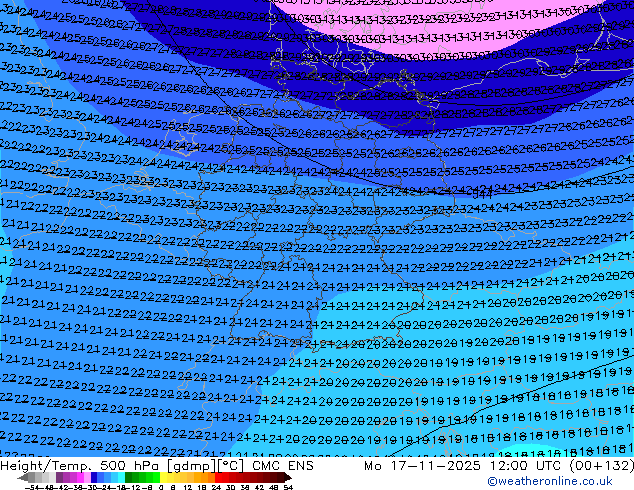Click the '-54' legend scale value
Screen dimensions: 634x490
tap(32, 487)
